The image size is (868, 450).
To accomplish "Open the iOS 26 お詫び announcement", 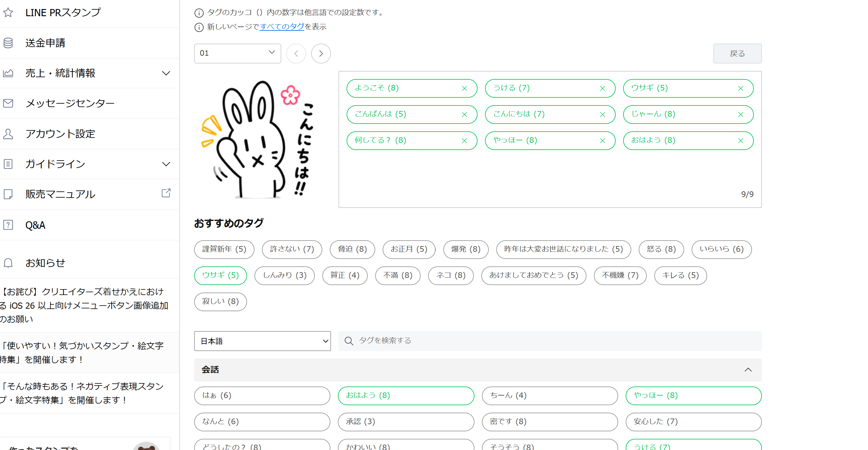I will (x=84, y=305).
